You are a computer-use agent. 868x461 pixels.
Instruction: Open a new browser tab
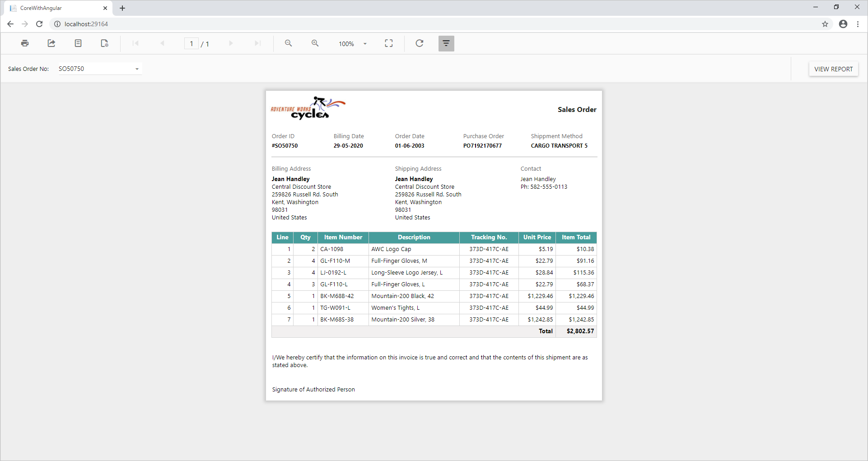122,8
